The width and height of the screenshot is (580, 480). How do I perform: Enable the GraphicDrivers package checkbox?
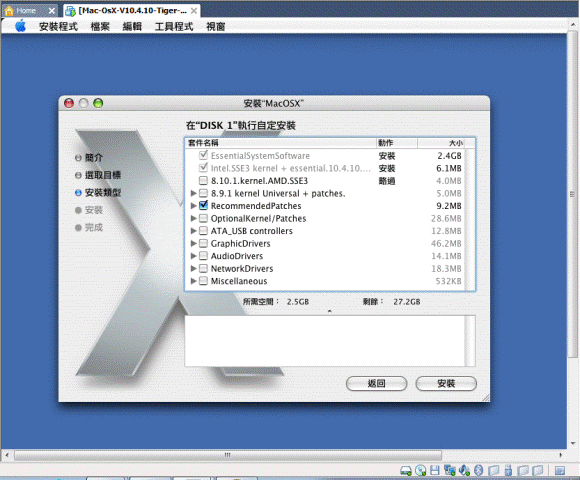(x=203, y=243)
